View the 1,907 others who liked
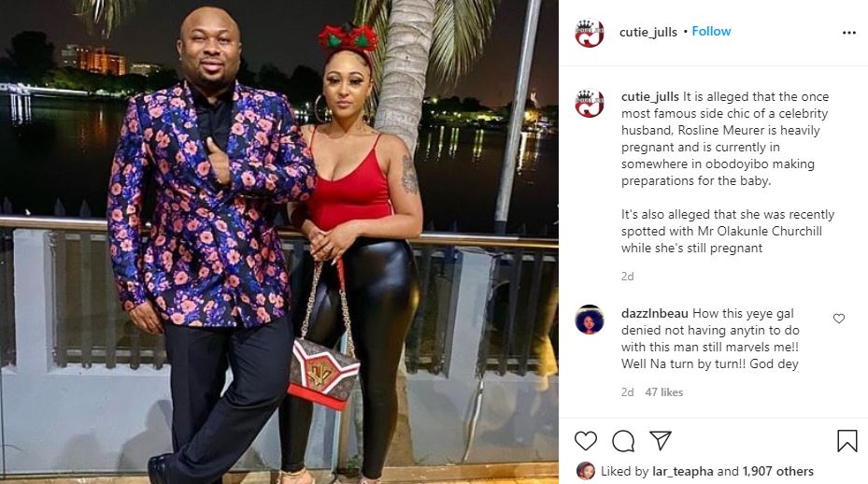The height and width of the screenshot is (484, 868). tap(777, 471)
